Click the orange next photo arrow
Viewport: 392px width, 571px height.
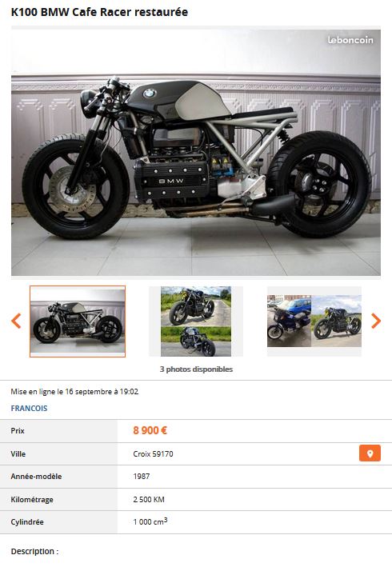(x=376, y=321)
